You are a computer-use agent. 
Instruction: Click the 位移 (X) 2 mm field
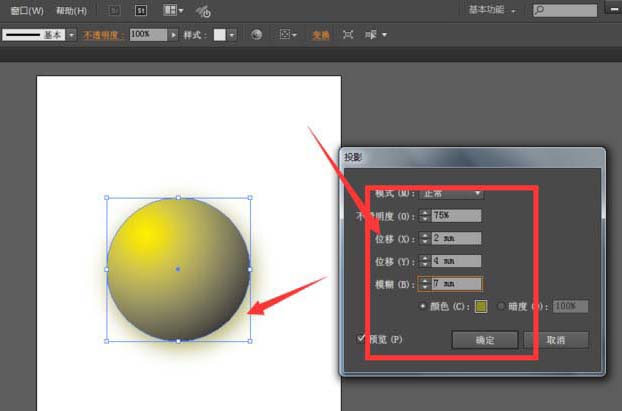click(457, 238)
